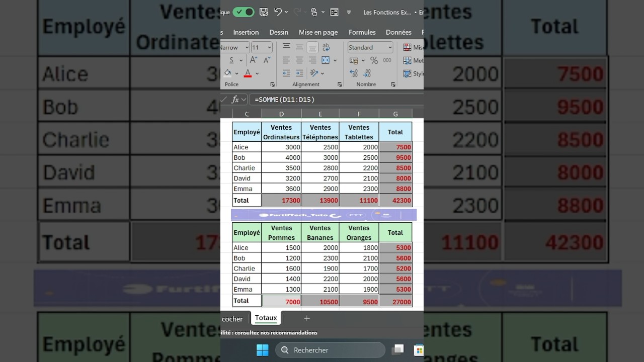Click the Touch/Mouse mode icon
Viewport: 644px width, 362px height.
(x=314, y=12)
